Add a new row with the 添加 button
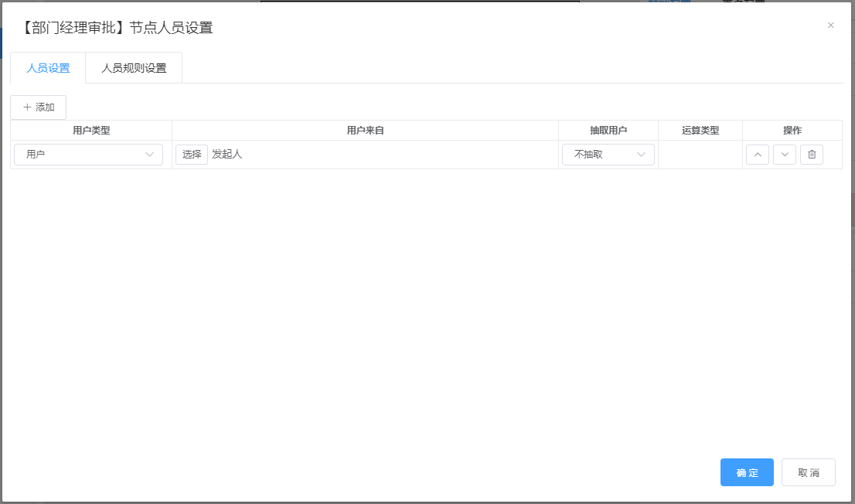This screenshot has width=855, height=504. click(x=38, y=107)
